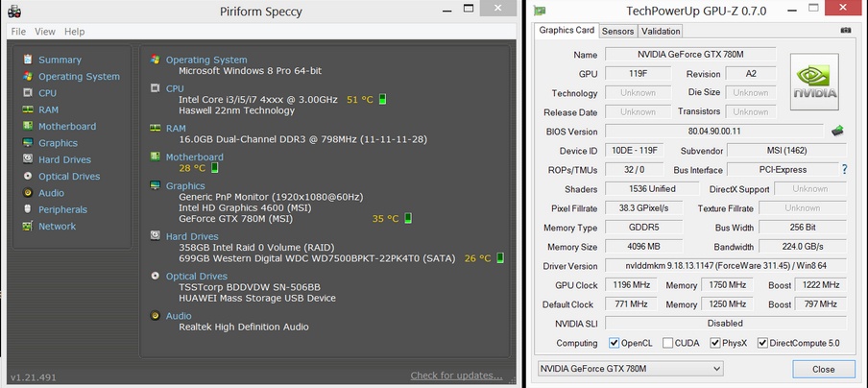Open the Operating System section heading link
The image size is (868, 388).
coord(206,60)
